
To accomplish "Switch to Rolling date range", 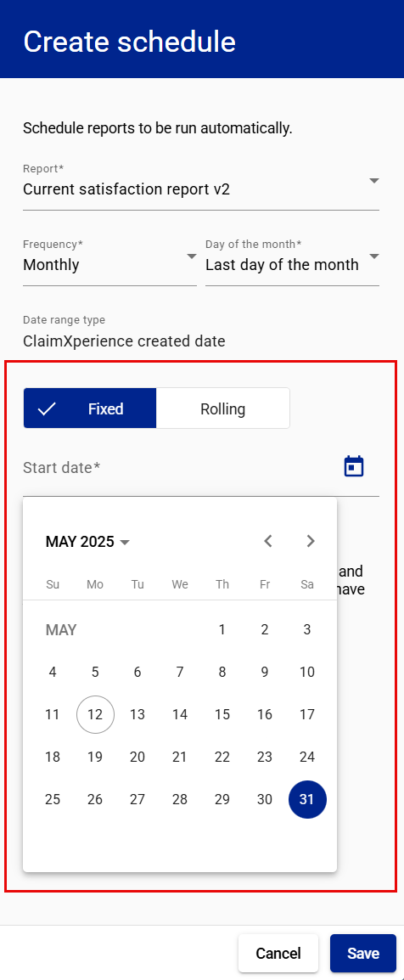I will 223,408.
